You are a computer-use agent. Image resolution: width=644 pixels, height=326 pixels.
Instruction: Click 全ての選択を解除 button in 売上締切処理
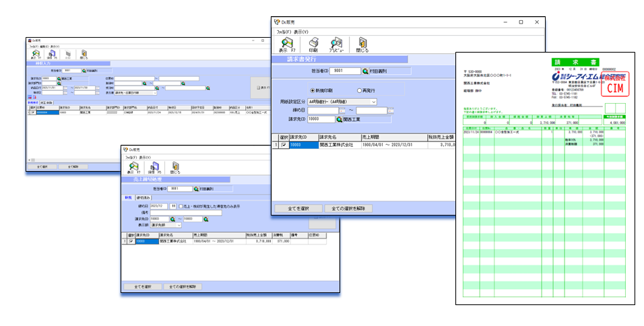coord(183,286)
